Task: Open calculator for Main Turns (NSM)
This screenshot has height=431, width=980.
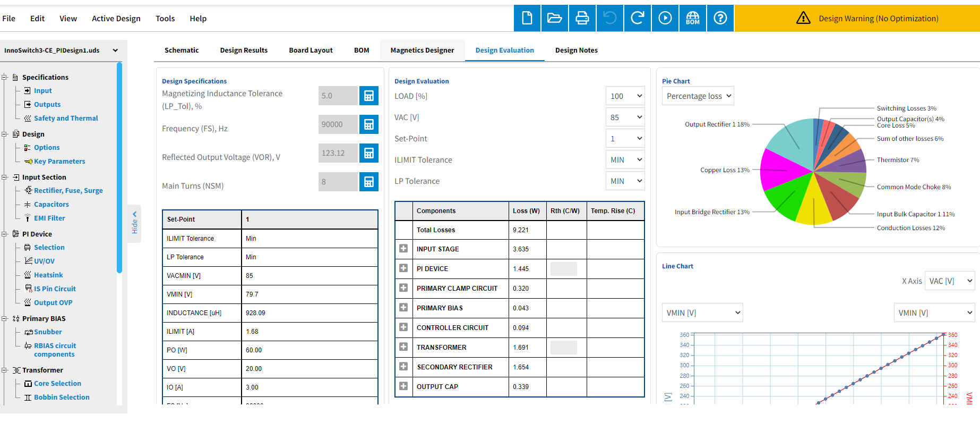Action: point(369,182)
